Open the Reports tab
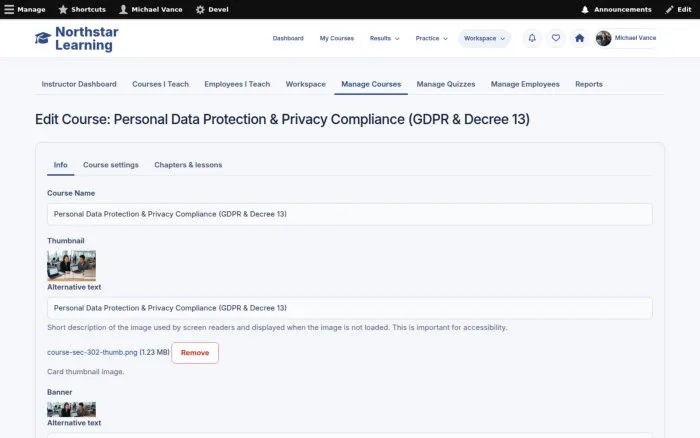 point(588,84)
